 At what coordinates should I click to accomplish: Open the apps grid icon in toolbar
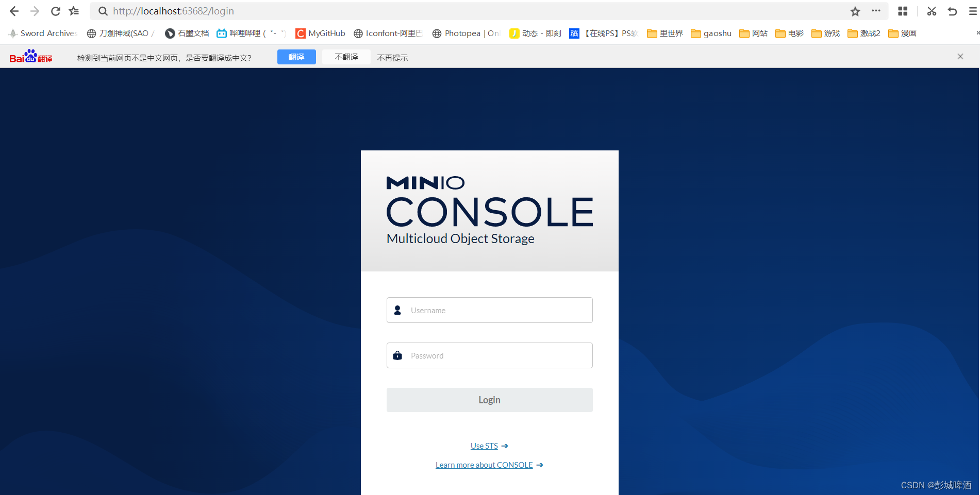(x=903, y=11)
